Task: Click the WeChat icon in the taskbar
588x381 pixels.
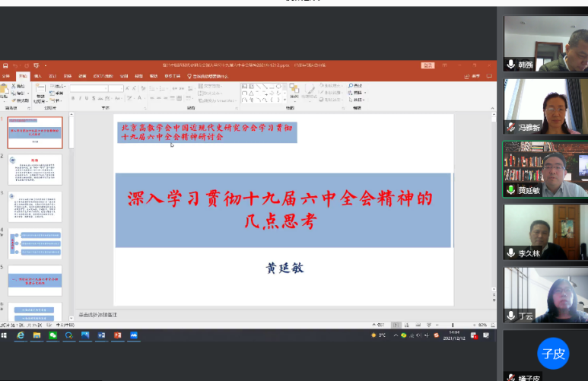Action: click(x=52, y=335)
